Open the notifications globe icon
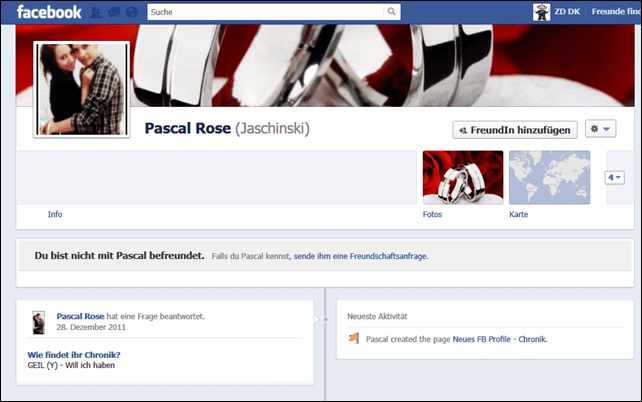This screenshot has width=642, height=402. 132,12
